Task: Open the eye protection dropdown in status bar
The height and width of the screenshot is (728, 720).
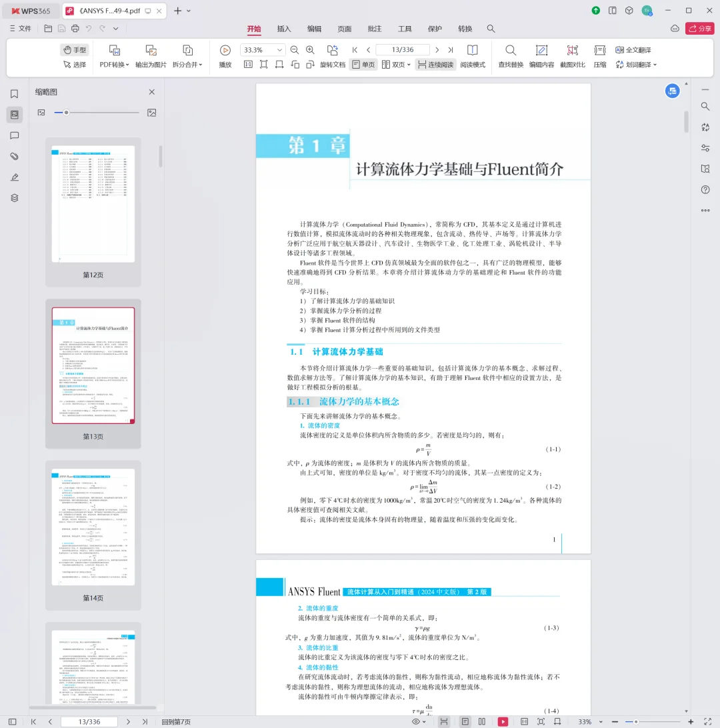Action: coord(424,722)
